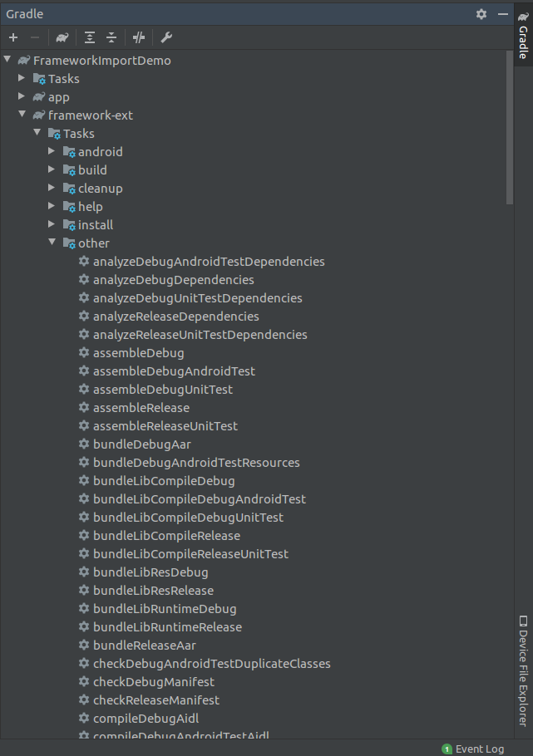
Task: Expand the build tasks group
Action: click(x=52, y=169)
